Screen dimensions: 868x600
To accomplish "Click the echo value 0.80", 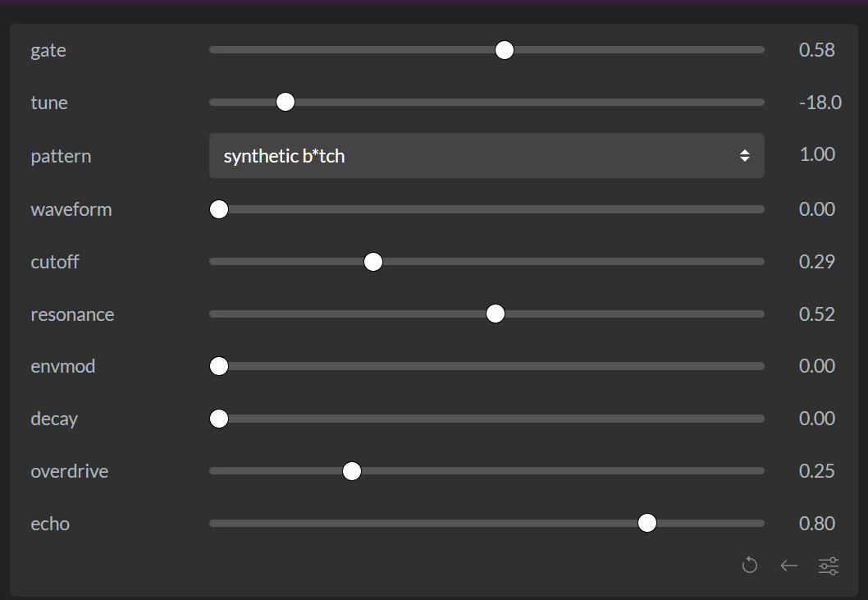I will (816, 524).
